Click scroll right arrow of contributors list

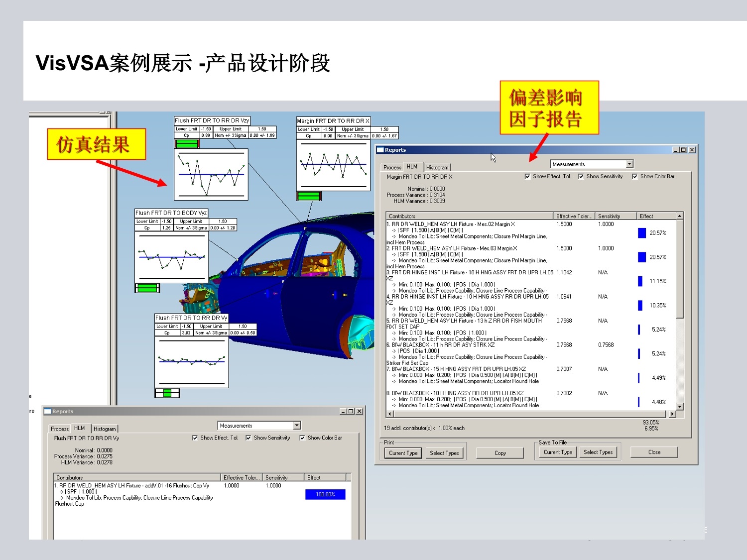tap(672, 414)
